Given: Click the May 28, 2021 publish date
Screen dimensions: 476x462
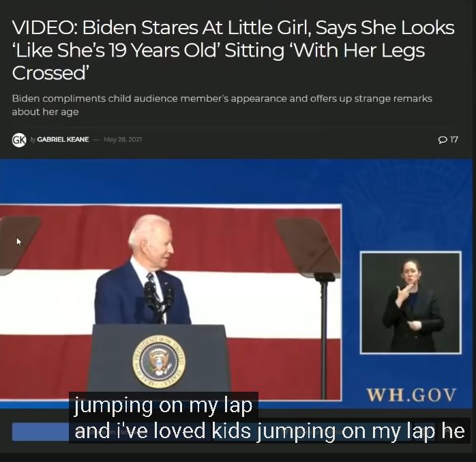Looking at the screenshot, I should (123, 139).
